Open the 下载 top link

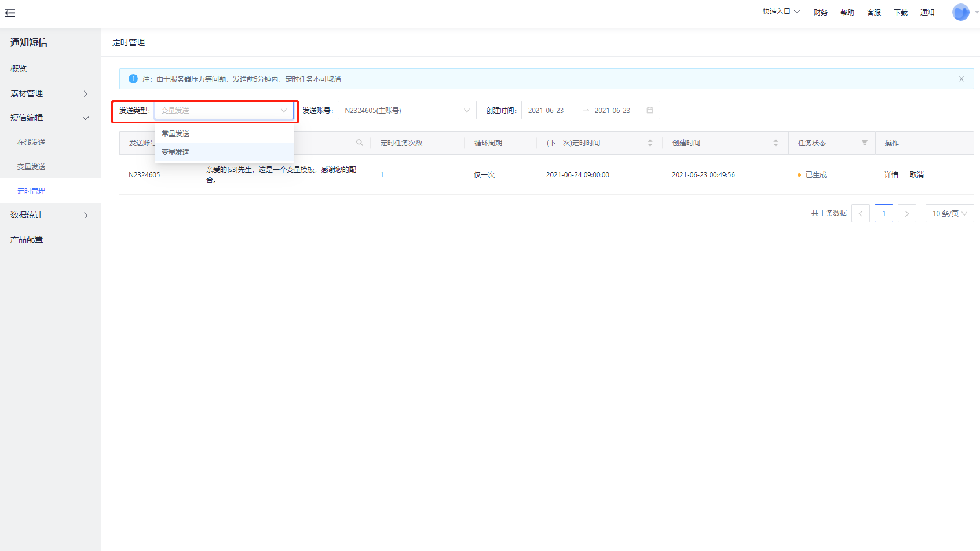pos(900,12)
